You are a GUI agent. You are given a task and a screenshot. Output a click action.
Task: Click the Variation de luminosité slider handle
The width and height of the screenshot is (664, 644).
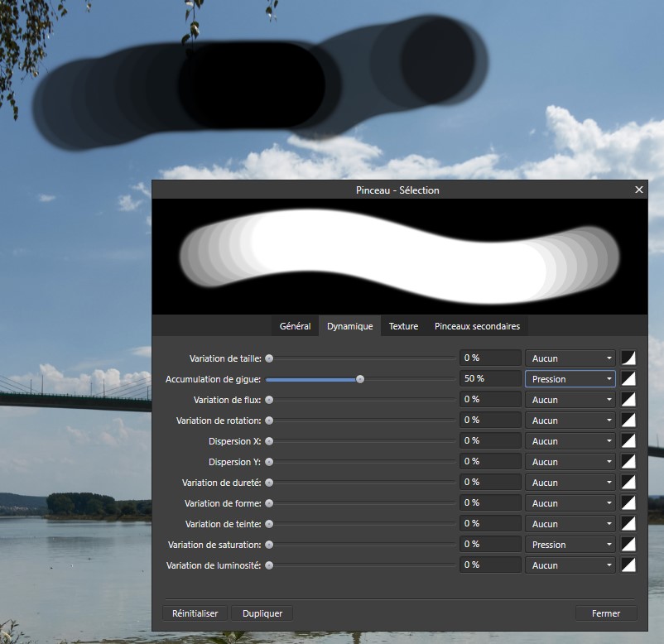[269, 565]
